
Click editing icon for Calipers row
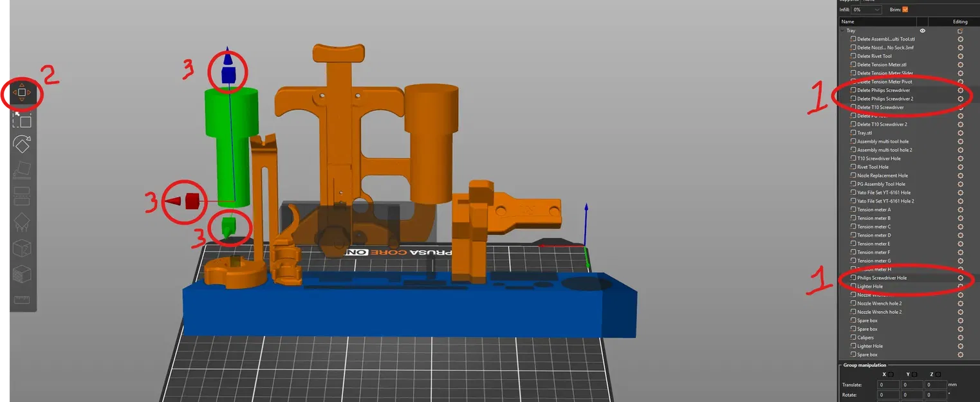coord(960,338)
